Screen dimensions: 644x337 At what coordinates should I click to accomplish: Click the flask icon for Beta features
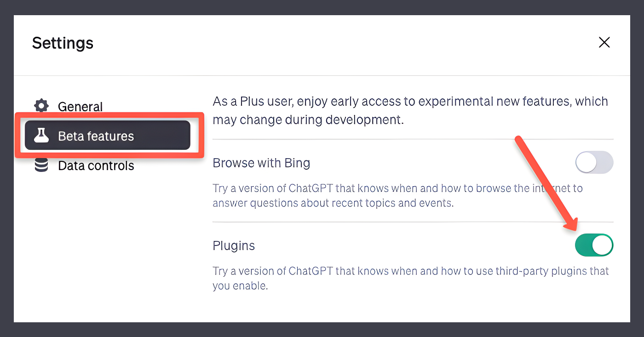[x=41, y=136]
